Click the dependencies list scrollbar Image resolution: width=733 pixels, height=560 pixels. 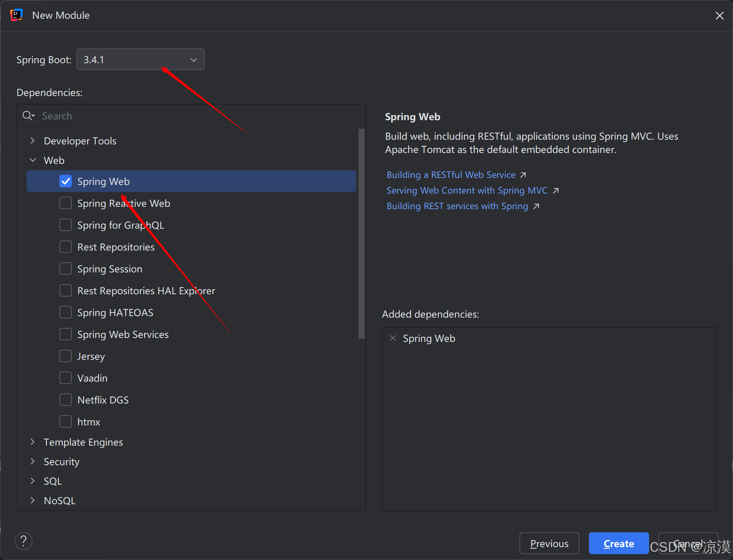[361, 234]
